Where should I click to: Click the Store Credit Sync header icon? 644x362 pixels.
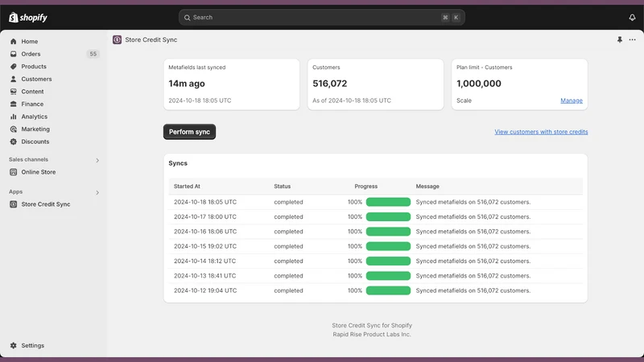[117, 39]
